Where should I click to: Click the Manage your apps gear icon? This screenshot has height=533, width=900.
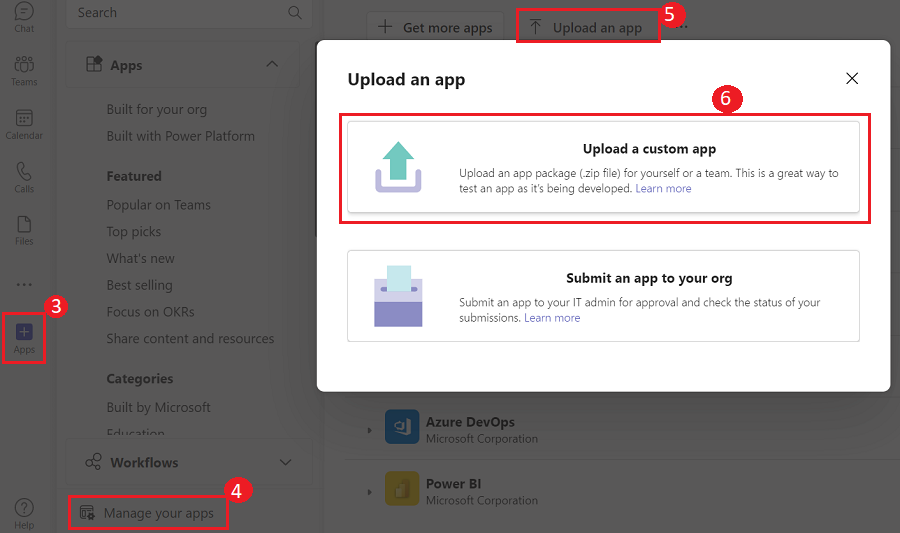(87, 513)
